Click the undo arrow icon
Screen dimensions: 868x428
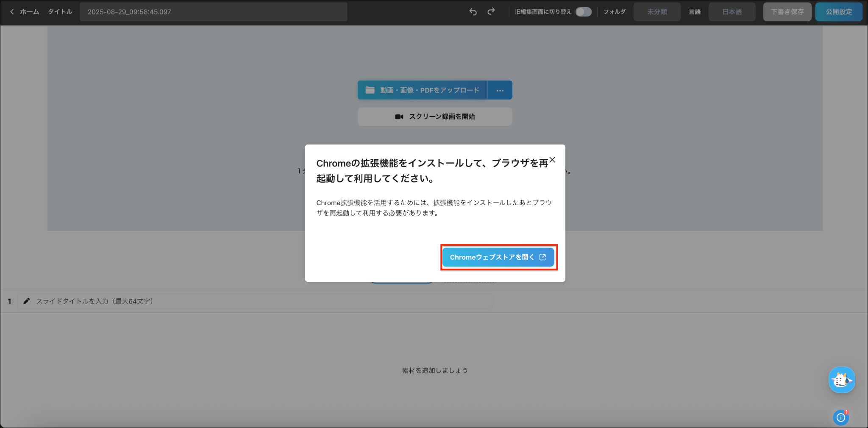click(473, 12)
